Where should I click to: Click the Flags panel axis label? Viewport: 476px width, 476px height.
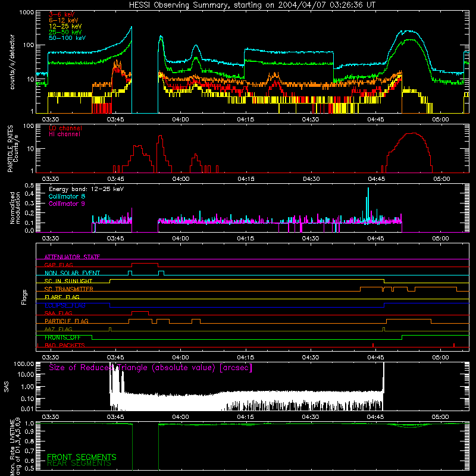[x=24, y=297]
